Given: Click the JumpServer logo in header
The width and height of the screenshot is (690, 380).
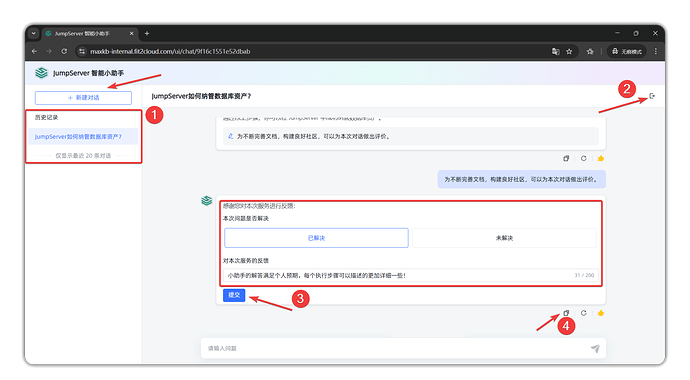Looking at the screenshot, I should pos(41,73).
